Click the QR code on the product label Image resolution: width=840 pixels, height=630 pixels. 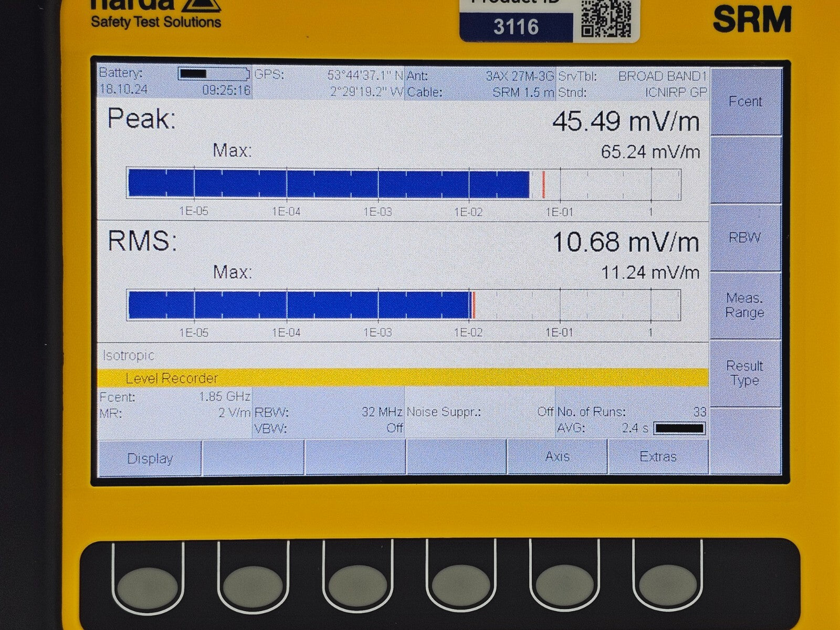[606, 18]
